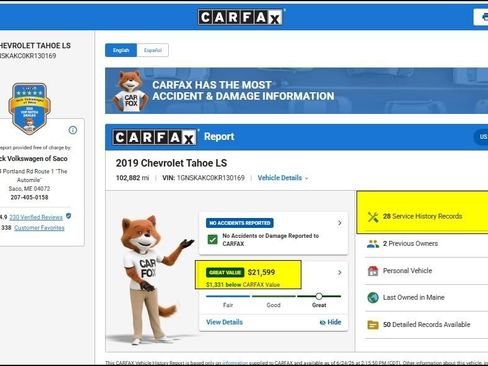Open the View Details link

tap(224, 322)
